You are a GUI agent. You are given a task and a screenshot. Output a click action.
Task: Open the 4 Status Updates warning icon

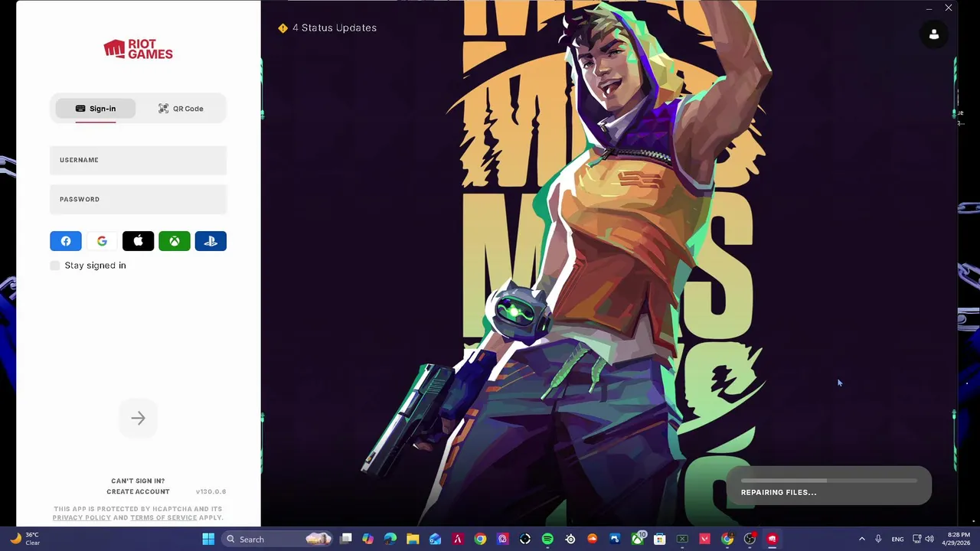click(283, 28)
